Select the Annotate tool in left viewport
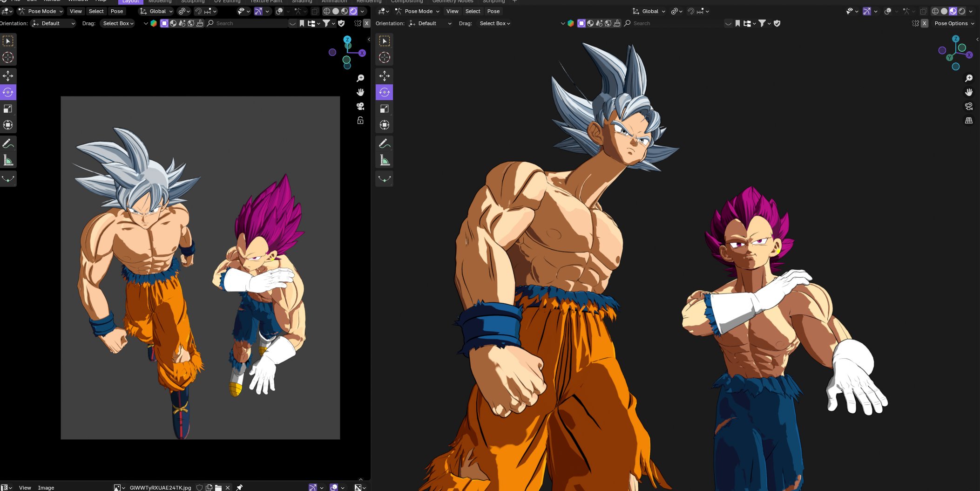This screenshot has height=491, width=980. [8, 143]
